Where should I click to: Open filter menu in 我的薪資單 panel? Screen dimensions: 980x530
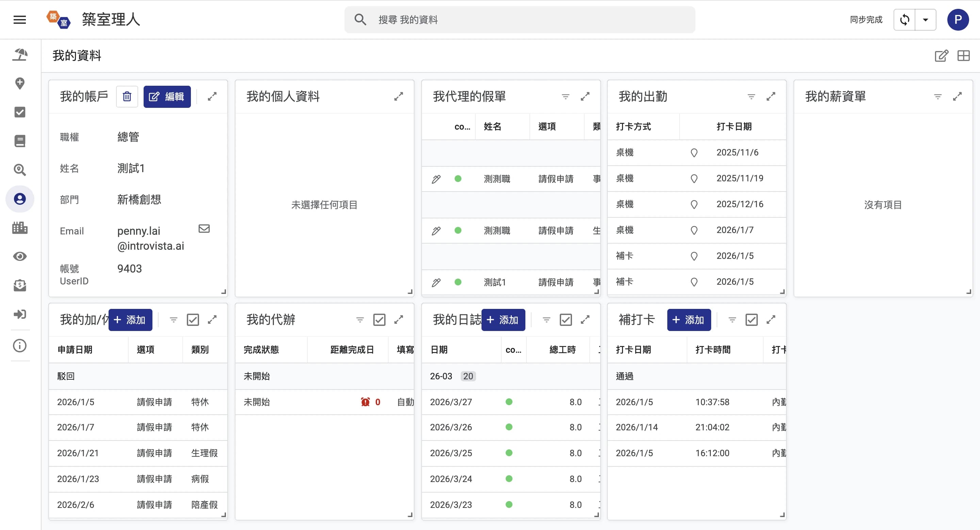coord(937,97)
